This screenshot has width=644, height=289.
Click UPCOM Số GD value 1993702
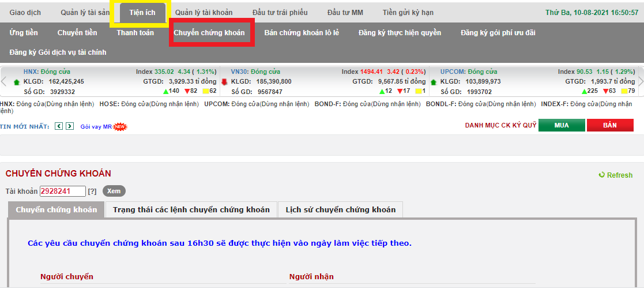coord(479,92)
